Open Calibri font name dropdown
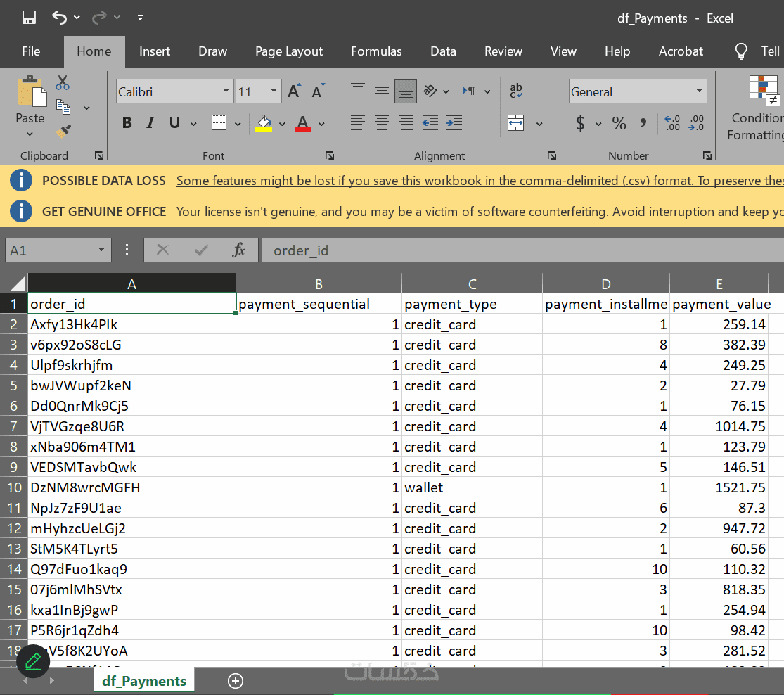Viewport: 784px width, 695px height. pos(226,91)
